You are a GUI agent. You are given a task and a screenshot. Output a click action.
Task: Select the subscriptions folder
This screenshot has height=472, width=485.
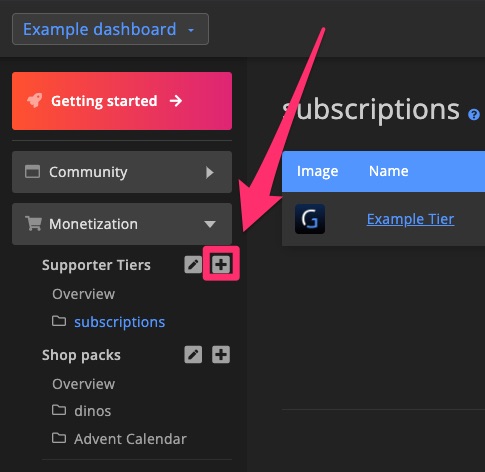click(119, 322)
